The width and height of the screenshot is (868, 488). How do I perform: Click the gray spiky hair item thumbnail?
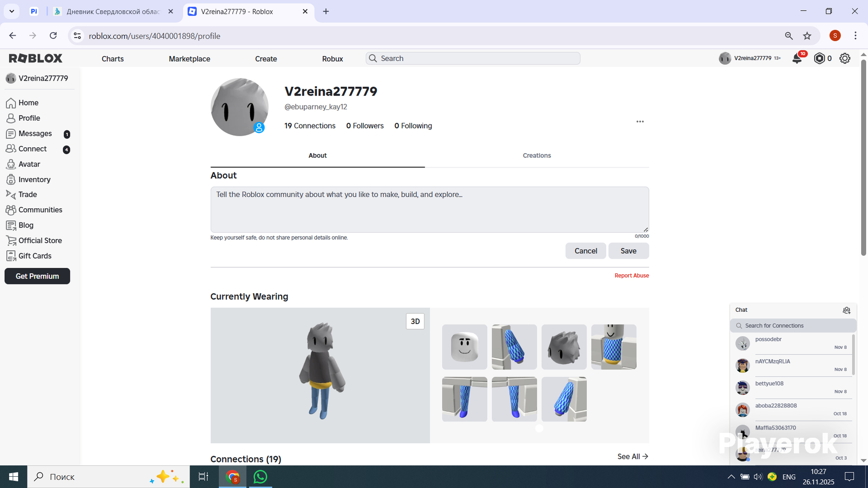[564, 347]
